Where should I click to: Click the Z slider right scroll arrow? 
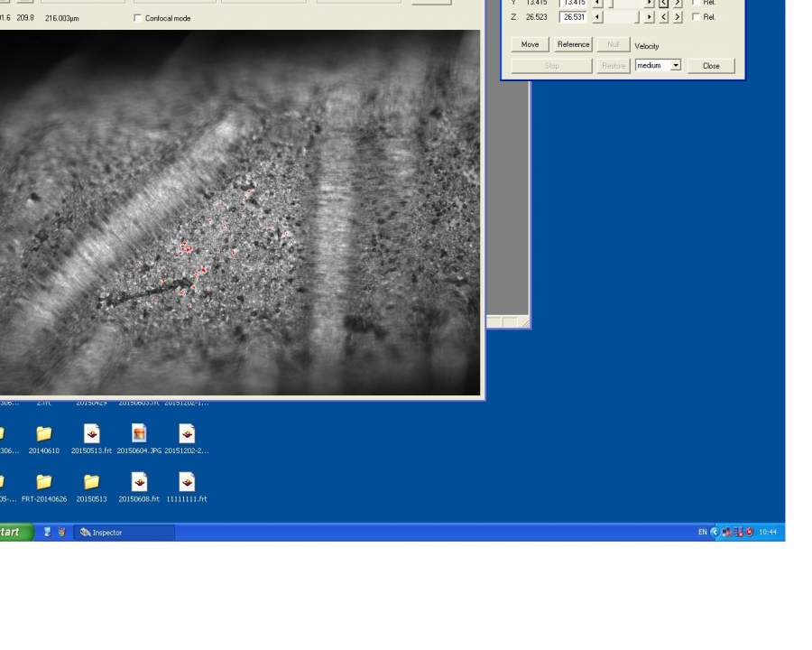(649, 17)
